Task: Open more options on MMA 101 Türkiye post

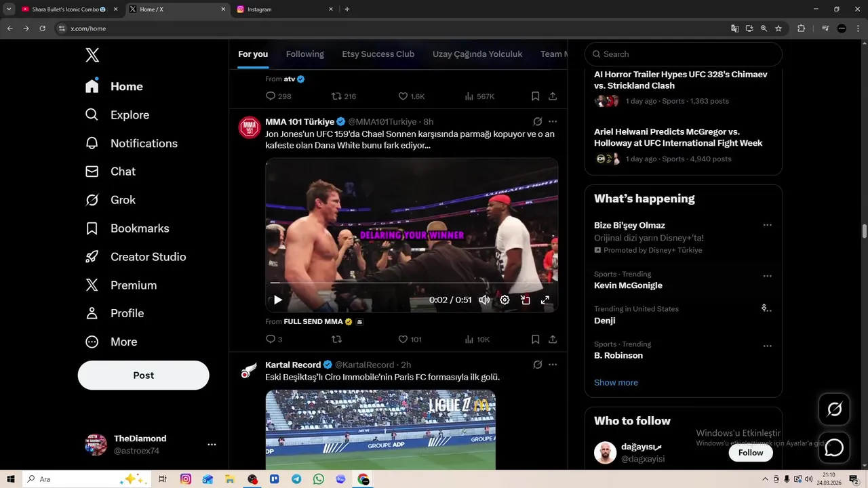Action: [553, 121]
